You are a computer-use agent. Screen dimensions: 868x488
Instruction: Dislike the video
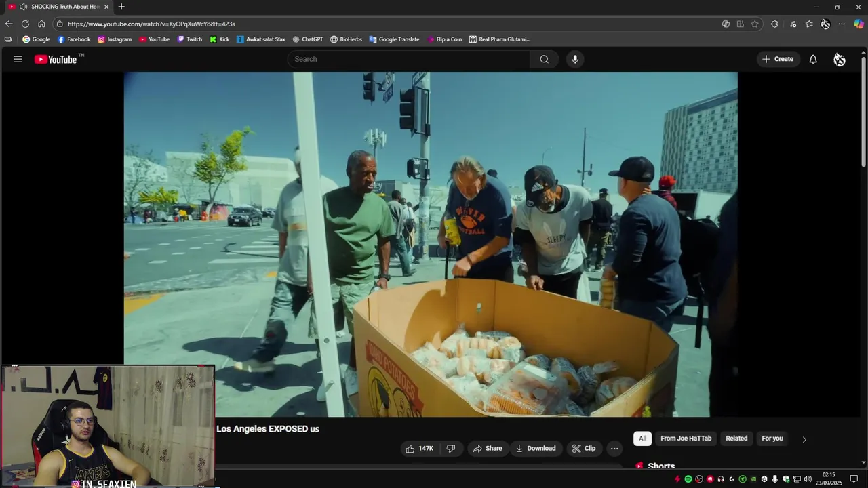tap(451, 448)
